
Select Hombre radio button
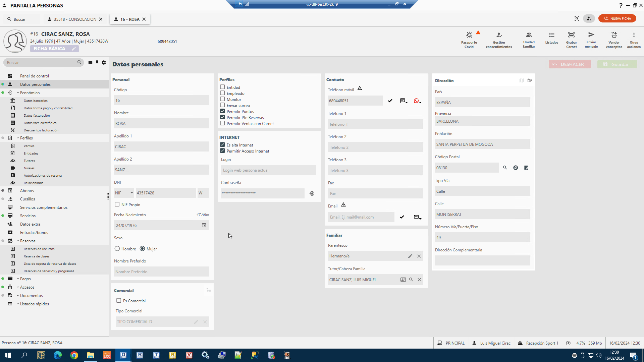[117, 249]
